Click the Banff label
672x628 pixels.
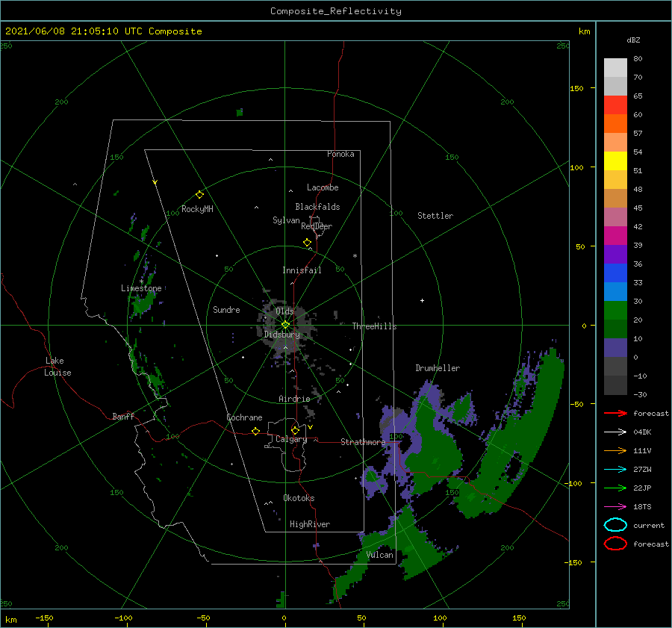click(x=123, y=416)
